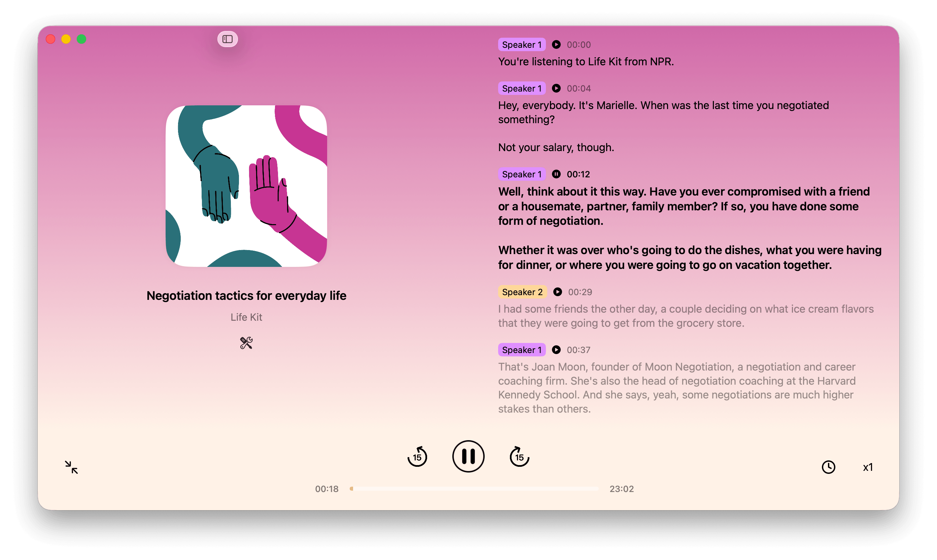
Task: Click the 00:29 timestamp
Action: click(x=580, y=292)
